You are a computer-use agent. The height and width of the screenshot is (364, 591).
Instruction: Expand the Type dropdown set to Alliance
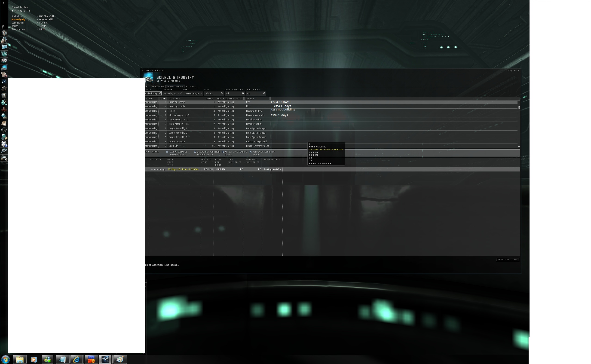214,93
